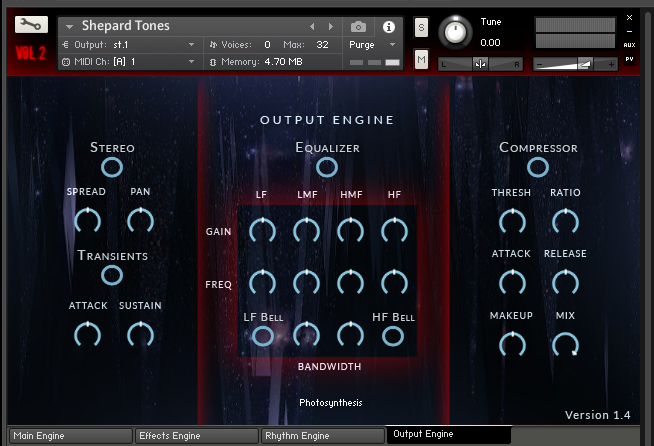
Task: Enable the Transients section power ring
Action: point(112,275)
